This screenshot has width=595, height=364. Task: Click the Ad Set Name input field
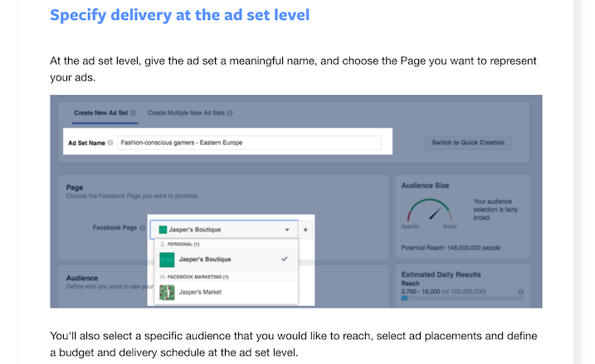click(249, 143)
